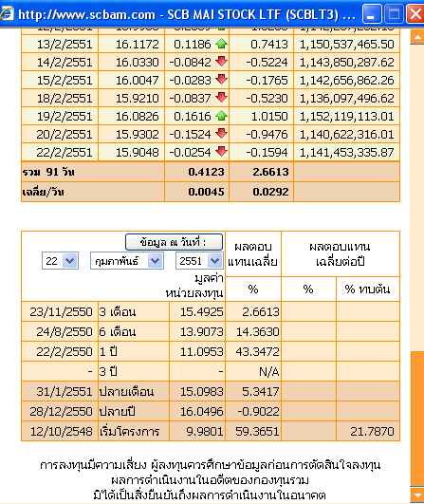
Task: Click scrollbar down arrow
Action: [417, 495]
